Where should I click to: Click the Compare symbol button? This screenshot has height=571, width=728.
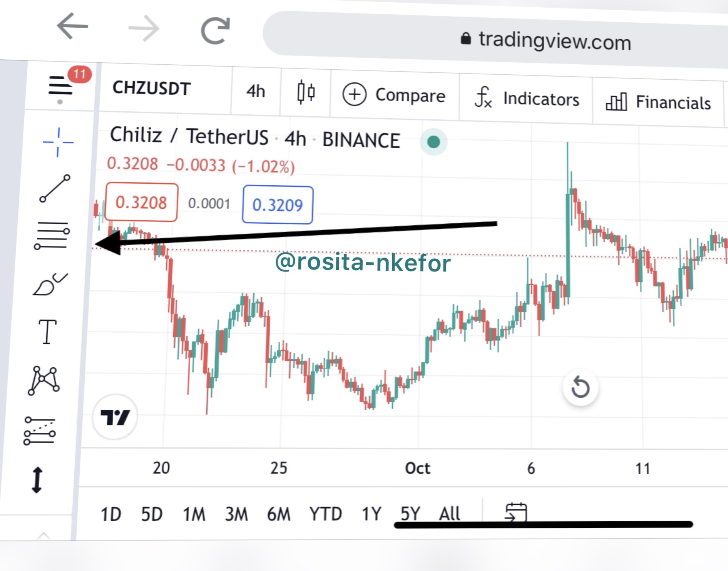pos(394,95)
